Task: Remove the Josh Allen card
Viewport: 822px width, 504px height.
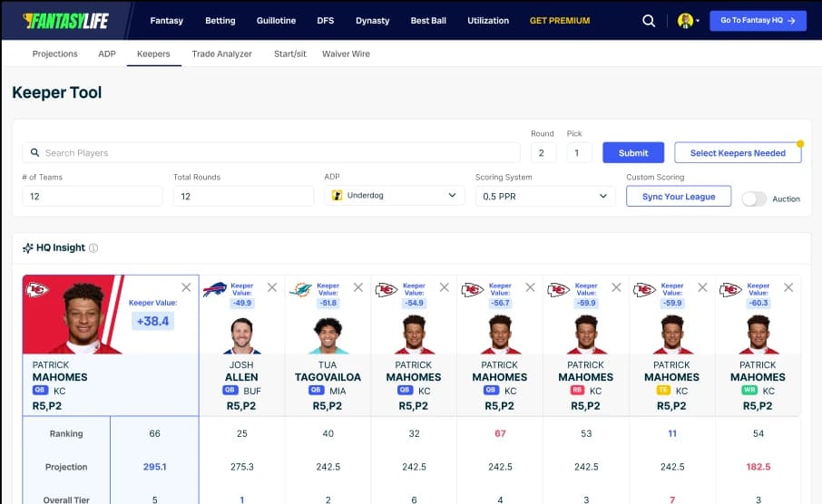Action: [272, 287]
